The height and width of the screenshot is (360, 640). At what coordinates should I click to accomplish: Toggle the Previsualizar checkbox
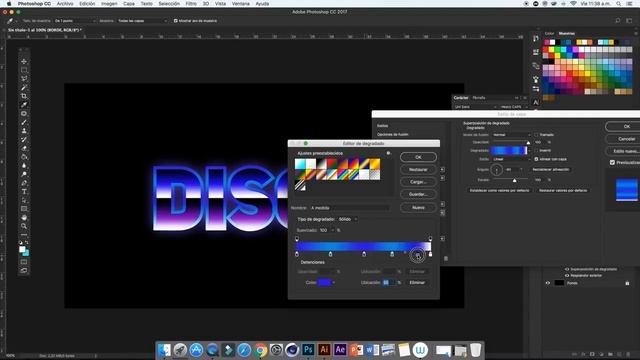[612, 162]
